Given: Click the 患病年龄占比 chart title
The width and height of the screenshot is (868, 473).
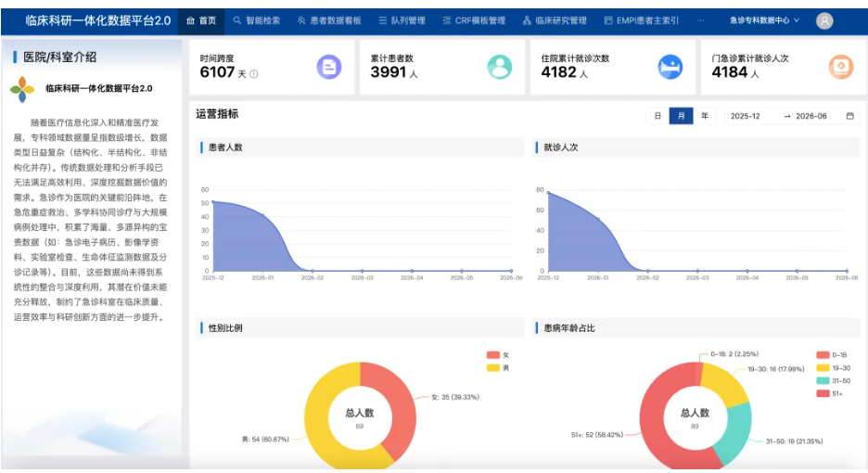Looking at the screenshot, I should click(x=569, y=328).
